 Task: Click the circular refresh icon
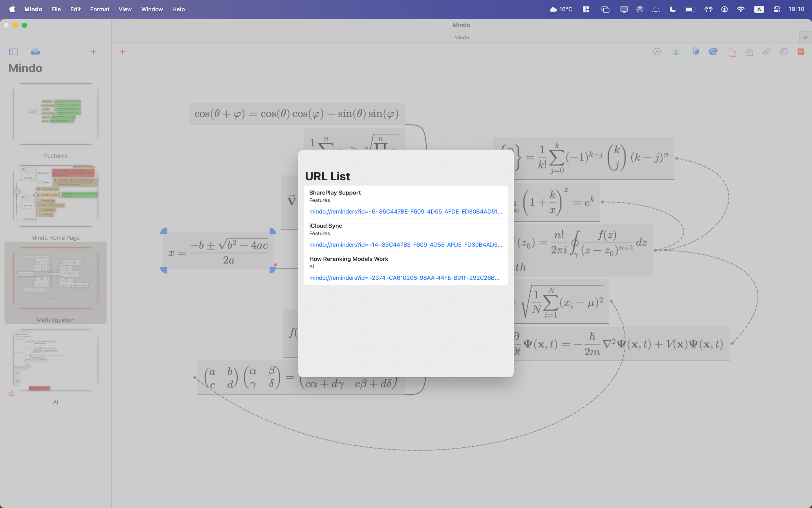pyautogui.click(x=784, y=52)
